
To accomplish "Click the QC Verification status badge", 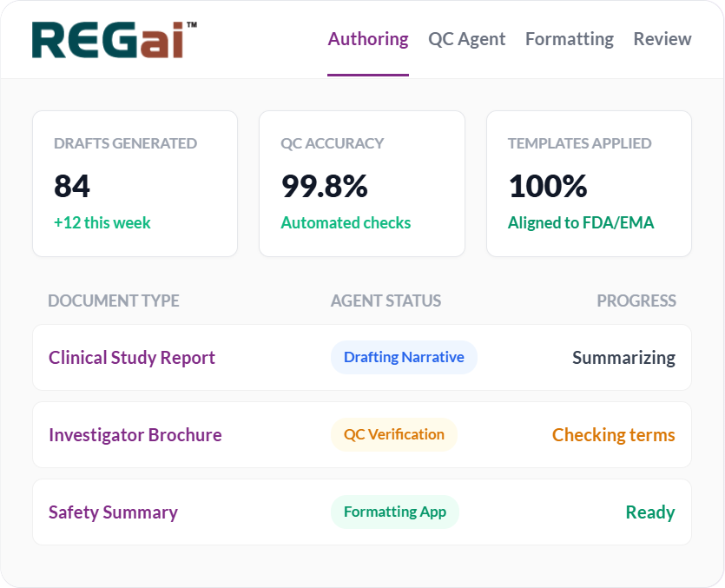I will 394,434.
